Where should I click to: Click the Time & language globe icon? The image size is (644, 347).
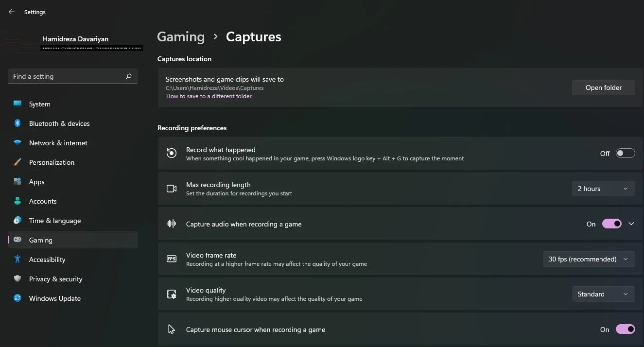pos(17,221)
